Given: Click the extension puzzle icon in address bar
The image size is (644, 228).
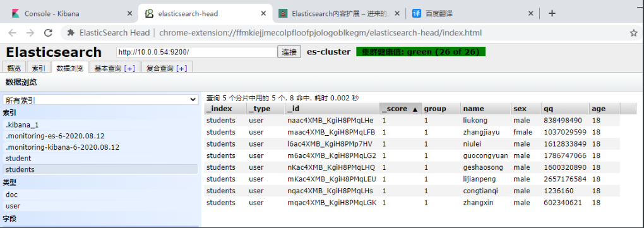Looking at the screenshot, I should [71, 33].
